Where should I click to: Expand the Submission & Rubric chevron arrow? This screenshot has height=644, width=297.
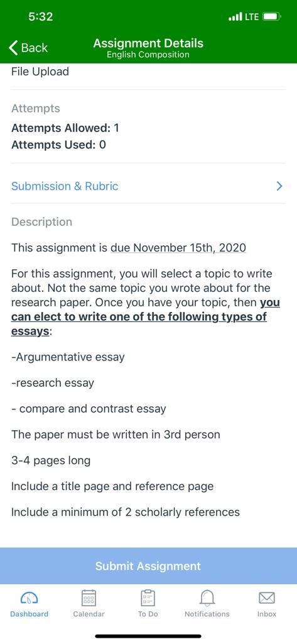pos(279,186)
